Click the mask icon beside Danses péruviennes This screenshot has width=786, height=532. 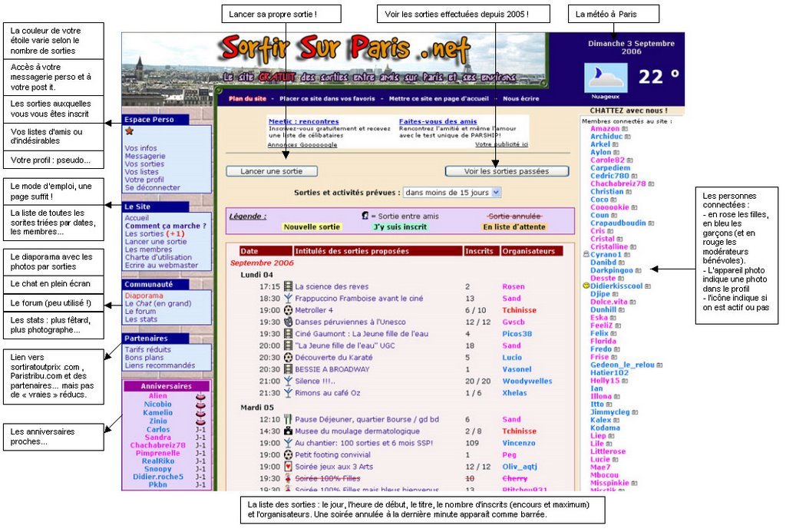coord(288,322)
